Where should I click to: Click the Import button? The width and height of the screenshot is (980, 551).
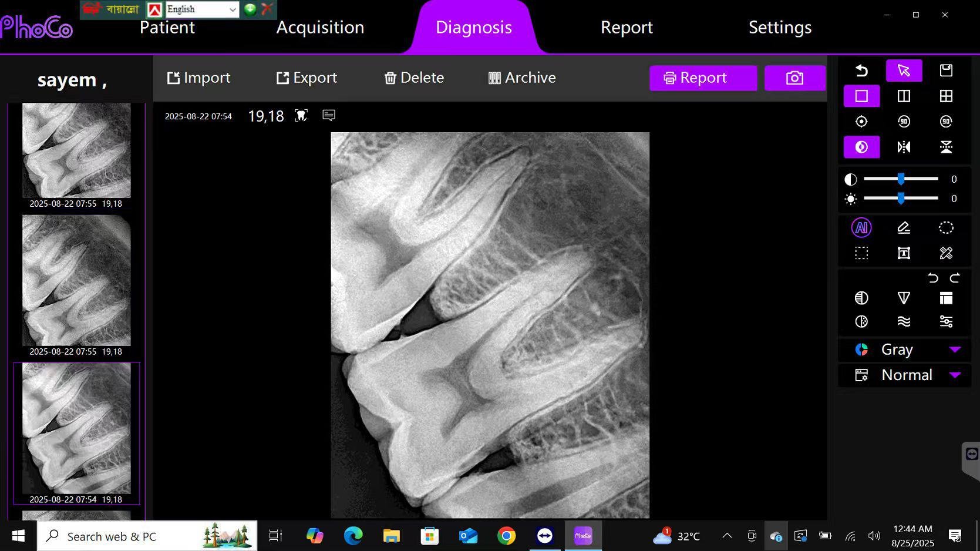click(198, 78)
